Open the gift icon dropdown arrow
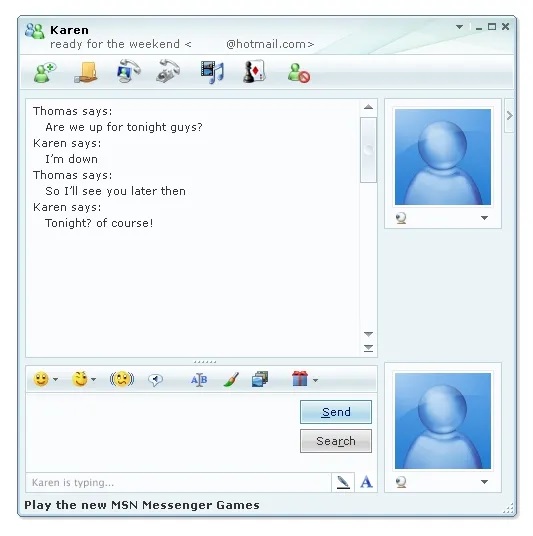 tap(316, 380)
